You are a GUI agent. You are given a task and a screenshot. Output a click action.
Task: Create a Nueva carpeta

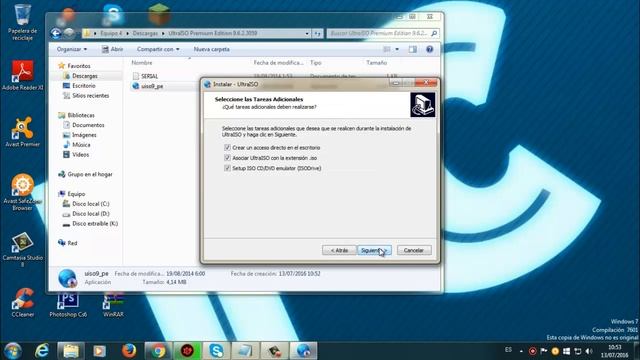pyautogui.click(x=211, y=49)
